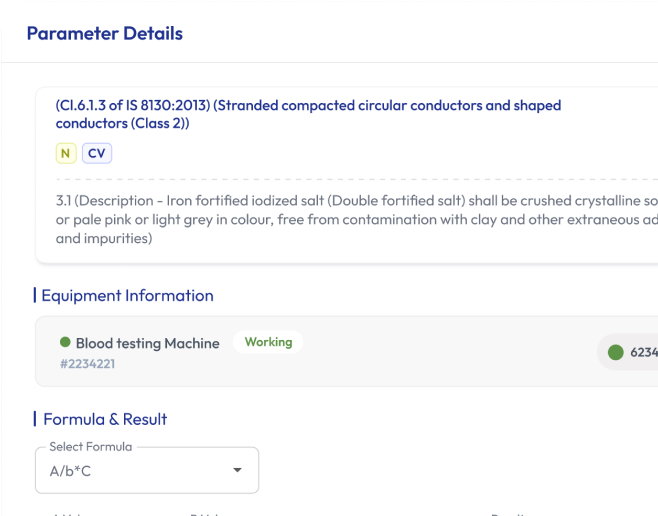
Task: Click the Equipment Information section heading
Action: coord(128,295)
